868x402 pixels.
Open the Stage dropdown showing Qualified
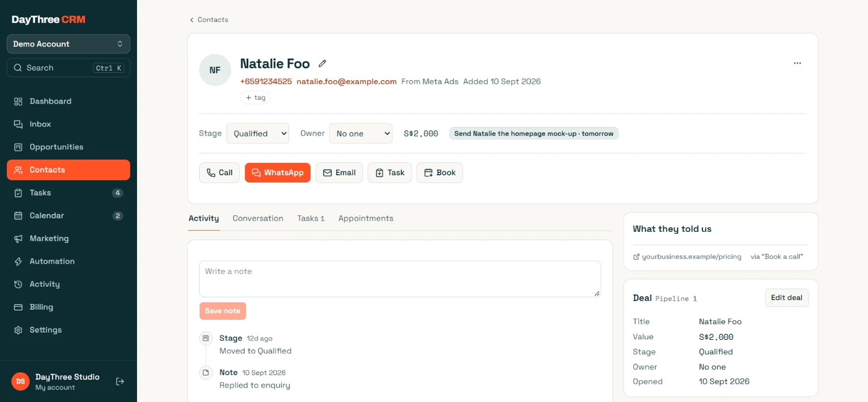(x=258, y=133)
